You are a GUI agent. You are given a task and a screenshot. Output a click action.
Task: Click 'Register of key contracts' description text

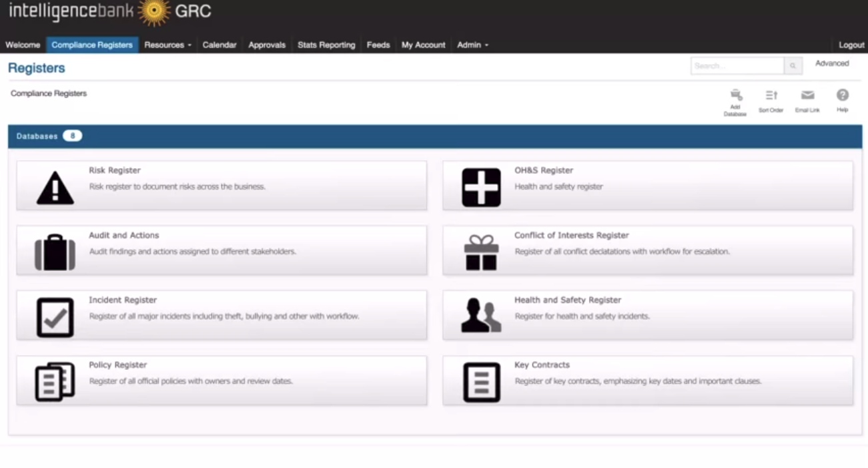click(638, 381)
